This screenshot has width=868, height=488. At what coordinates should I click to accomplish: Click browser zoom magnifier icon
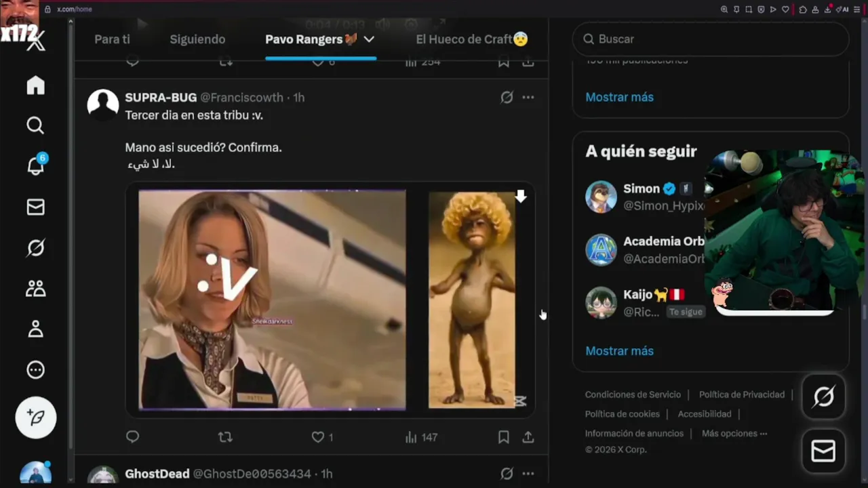coord(724,9)
